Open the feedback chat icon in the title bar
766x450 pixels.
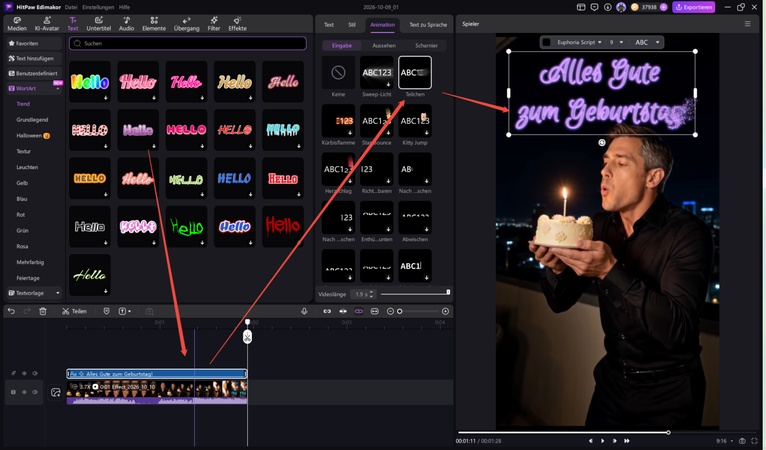[595, 7]
